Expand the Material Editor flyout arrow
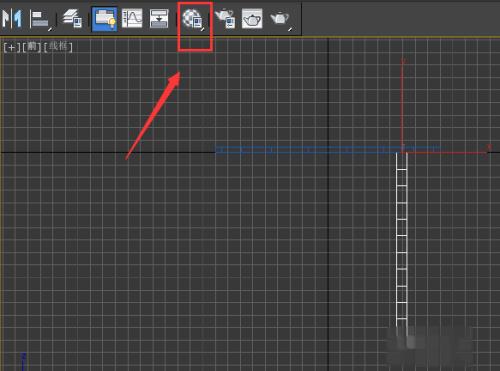500x371 pixels. tap(202, 29)
